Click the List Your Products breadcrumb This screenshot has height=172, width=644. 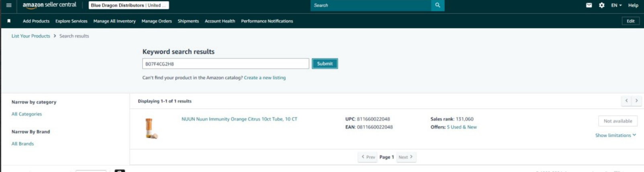(x=31, y=36)
